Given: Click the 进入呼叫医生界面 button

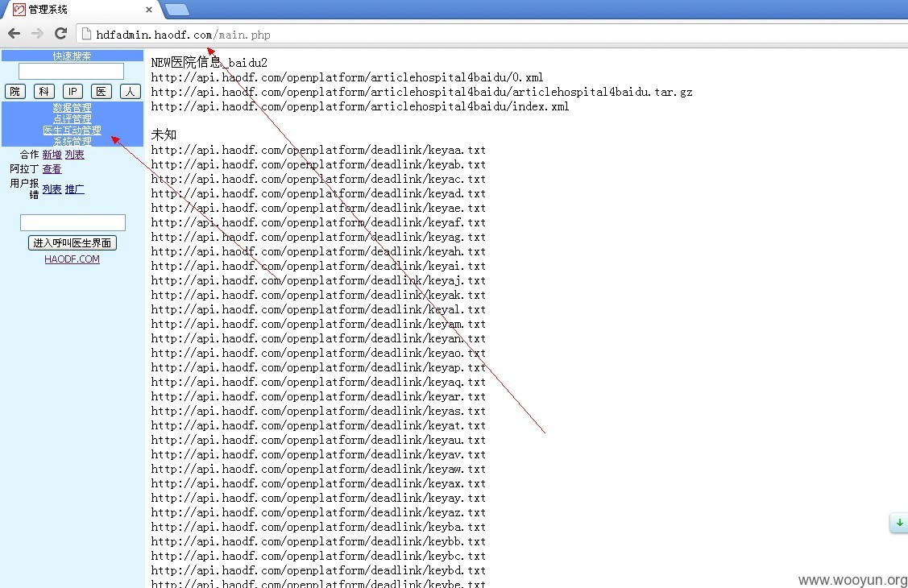Looking at the screenshot, I should [x=73, y=243].
